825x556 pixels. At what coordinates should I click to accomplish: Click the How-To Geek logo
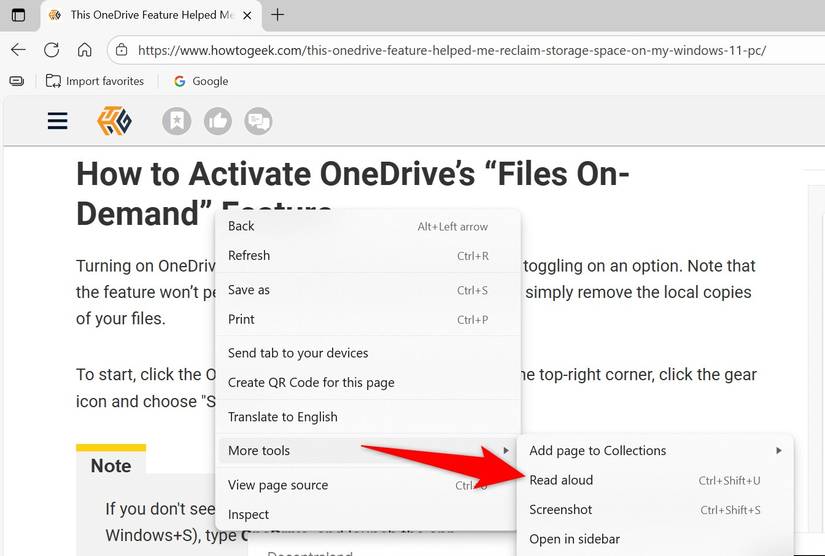point(114,121)
